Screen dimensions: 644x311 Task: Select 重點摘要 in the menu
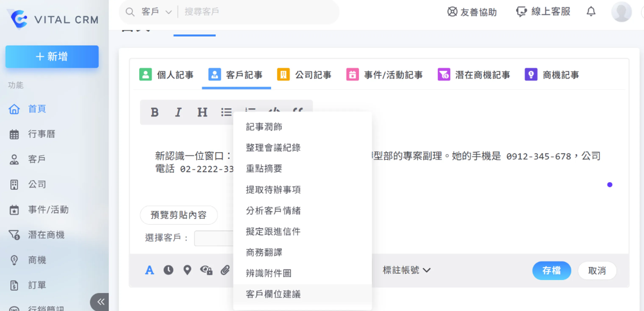[x=303, y=168]
